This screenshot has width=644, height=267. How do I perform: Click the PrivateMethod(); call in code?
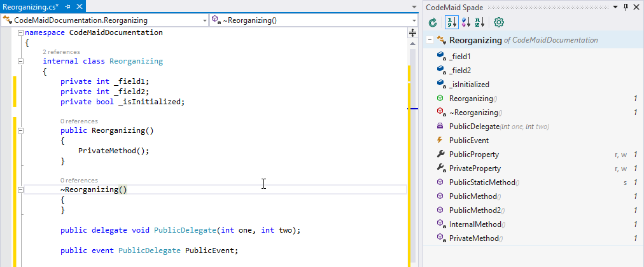pos(114,151)
